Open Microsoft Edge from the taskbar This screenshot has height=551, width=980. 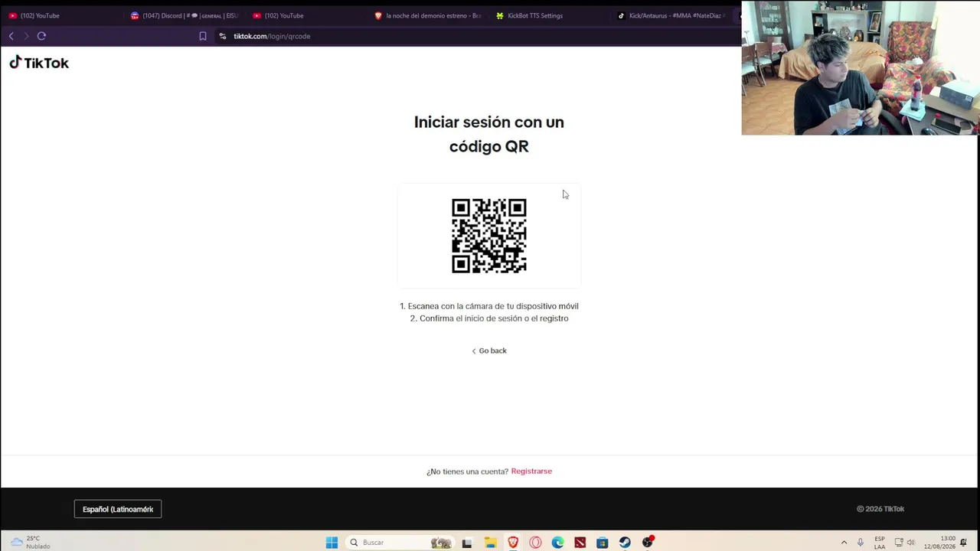pyautogui.click(x=557, y=543)
